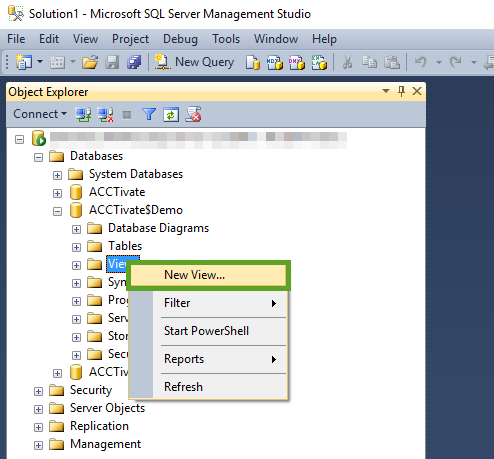The width and height of the screenshot is (494, 459).
Task: Click the server connection icon
Action: click(x=39, y=138)
